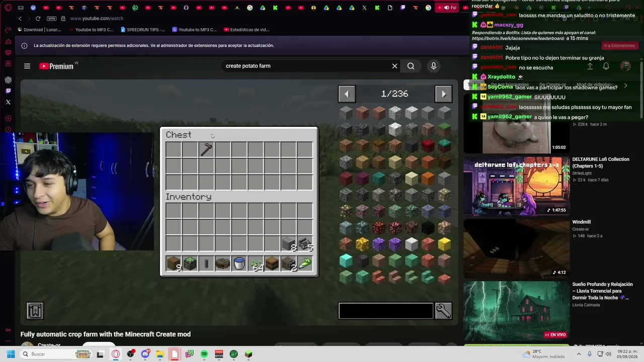Pick up the pickaxe in the Chest
Screen dimensions: 644x362
coord(206,149)
